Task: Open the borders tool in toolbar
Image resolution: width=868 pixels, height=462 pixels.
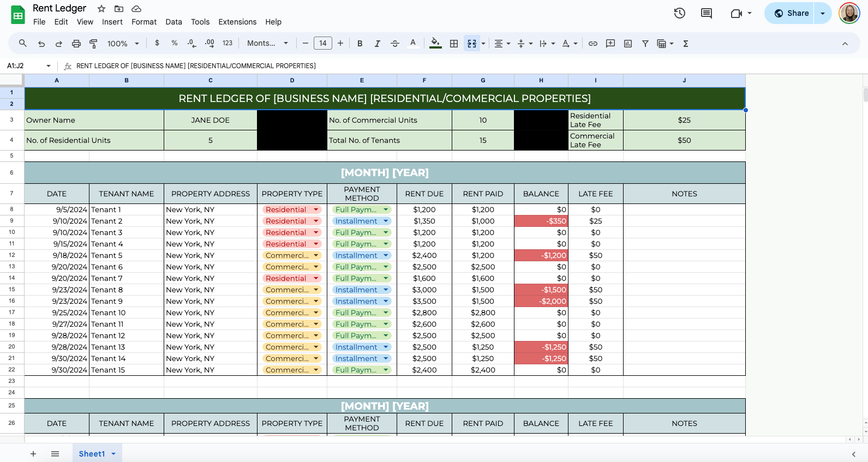Action: [x=453, y=44]
